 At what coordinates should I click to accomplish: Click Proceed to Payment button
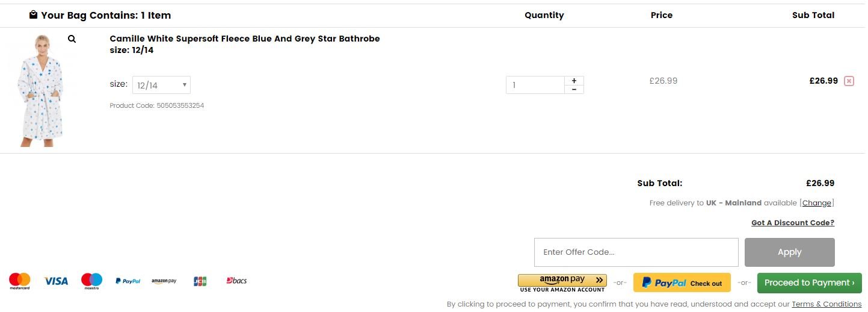click(x=809, y=283)
